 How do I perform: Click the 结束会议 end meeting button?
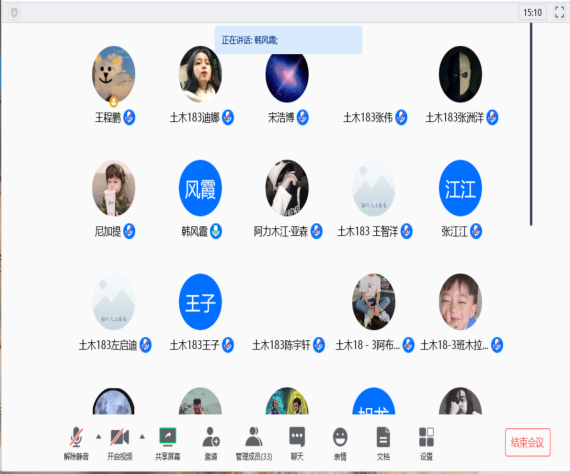point(527,442)
